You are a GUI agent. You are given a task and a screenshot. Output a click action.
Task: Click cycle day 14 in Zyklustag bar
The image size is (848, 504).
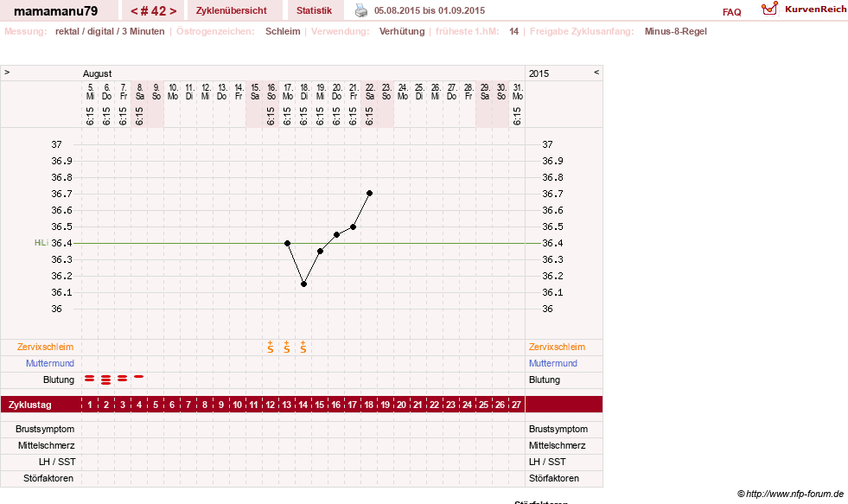pos(303,405)
